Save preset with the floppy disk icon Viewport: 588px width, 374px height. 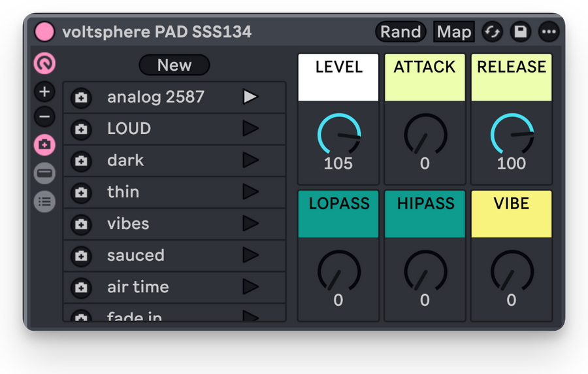(521, 31)
